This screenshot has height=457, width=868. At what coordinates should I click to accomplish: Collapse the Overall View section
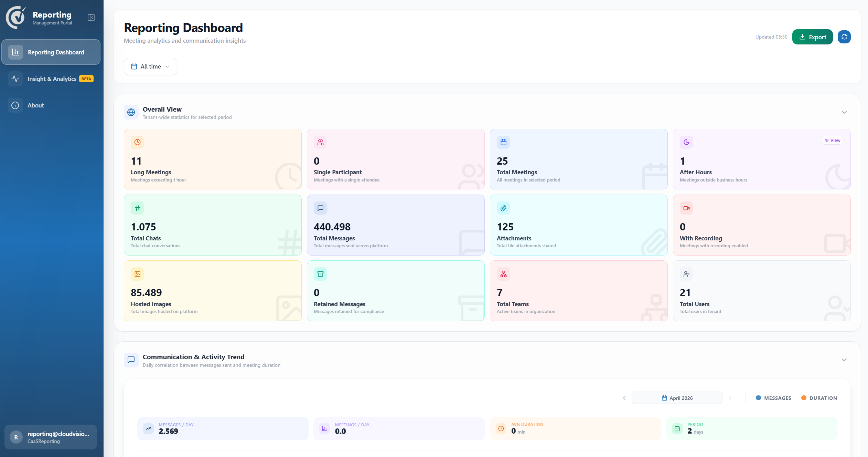coord(844,112)
